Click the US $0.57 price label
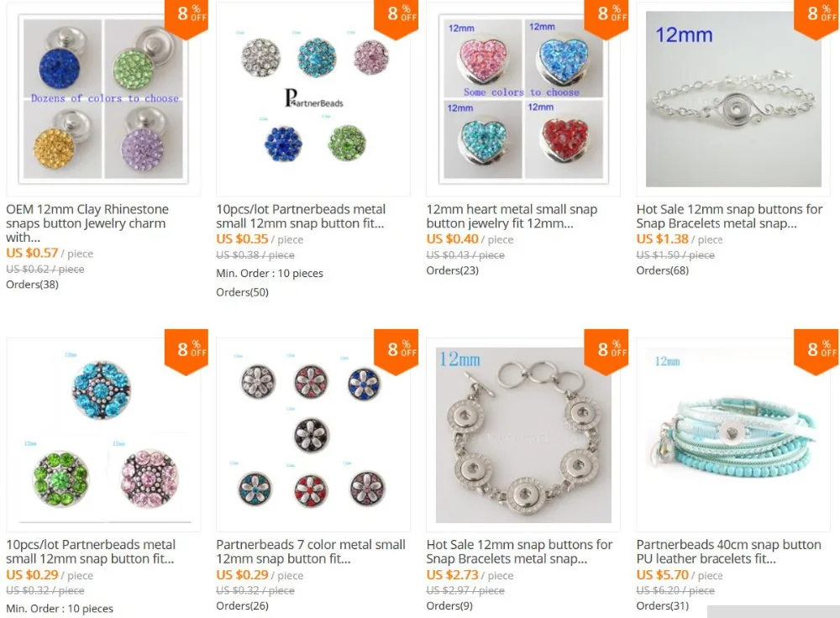 click(32, 253)
